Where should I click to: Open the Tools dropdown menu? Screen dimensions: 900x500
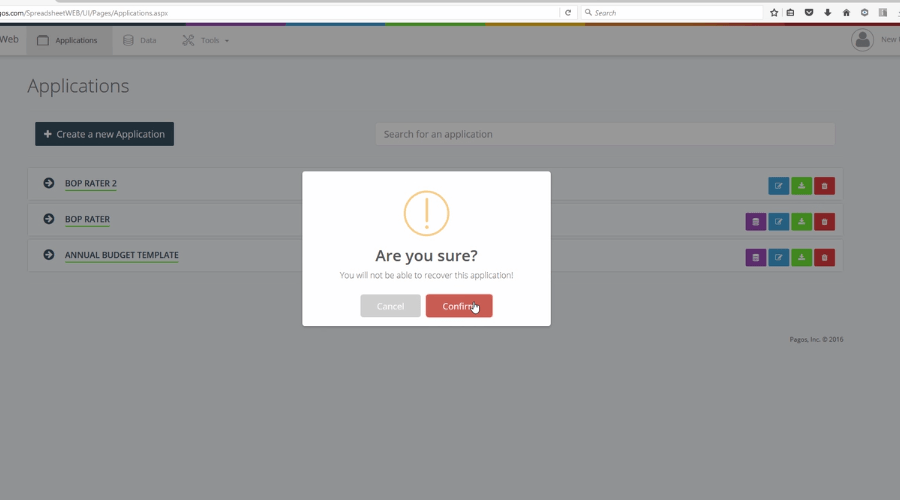click(206, 40)
